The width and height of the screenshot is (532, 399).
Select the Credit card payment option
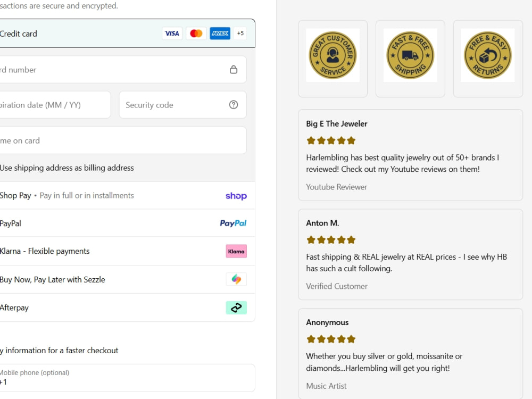tap(128, 33)
